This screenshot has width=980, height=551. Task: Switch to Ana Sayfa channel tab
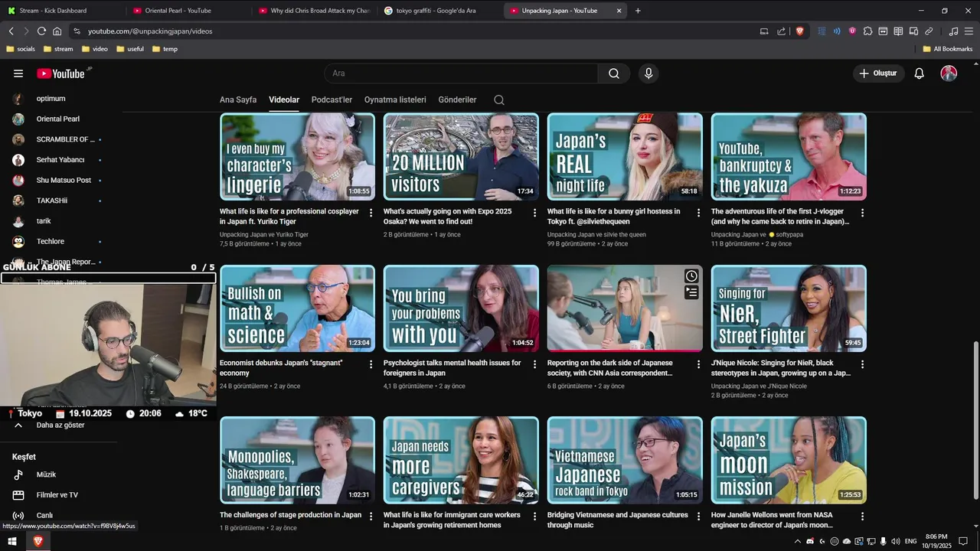(238, 100)
